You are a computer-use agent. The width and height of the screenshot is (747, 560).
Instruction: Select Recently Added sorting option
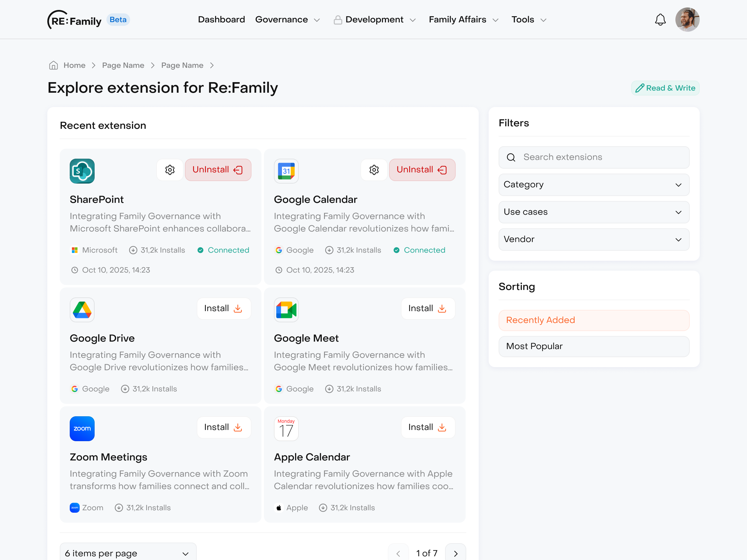[594, 320]
